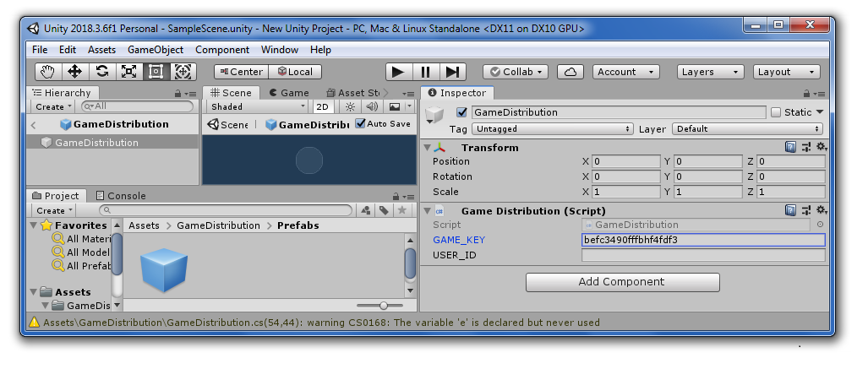Select the Scale tool
Screen dimensions: 868x369
pyautogui.click(x=129, y=72)
